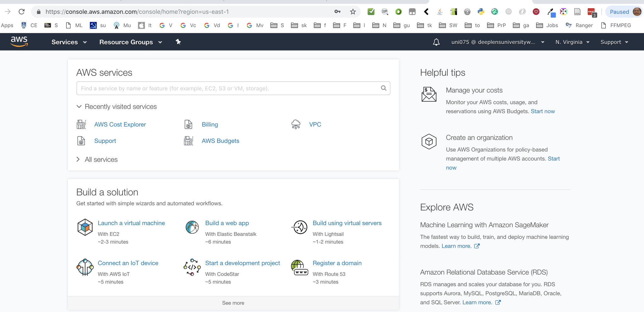Viewport: 644px width, 312px height.
Task: Open the Paused profile button
Action: [x=625, y=12]
